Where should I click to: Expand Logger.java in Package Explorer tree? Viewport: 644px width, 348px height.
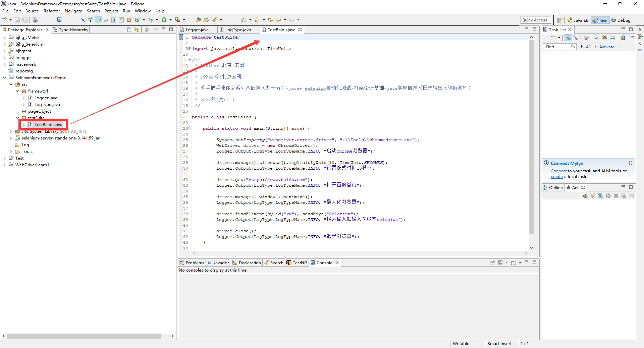click(24, 98)
